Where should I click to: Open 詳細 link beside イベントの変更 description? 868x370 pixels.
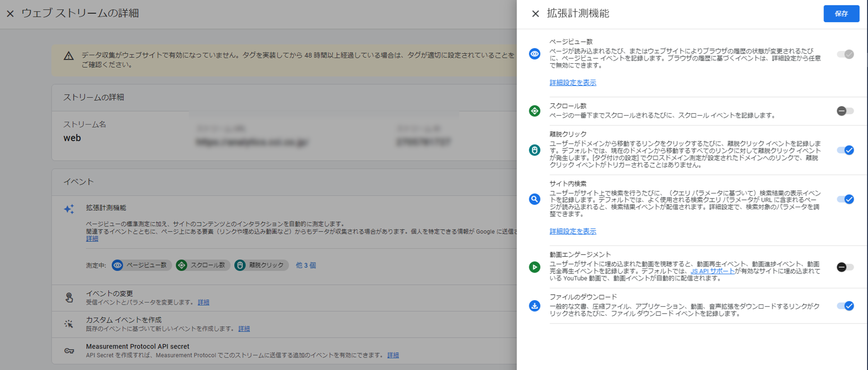[x=203, y=302]
